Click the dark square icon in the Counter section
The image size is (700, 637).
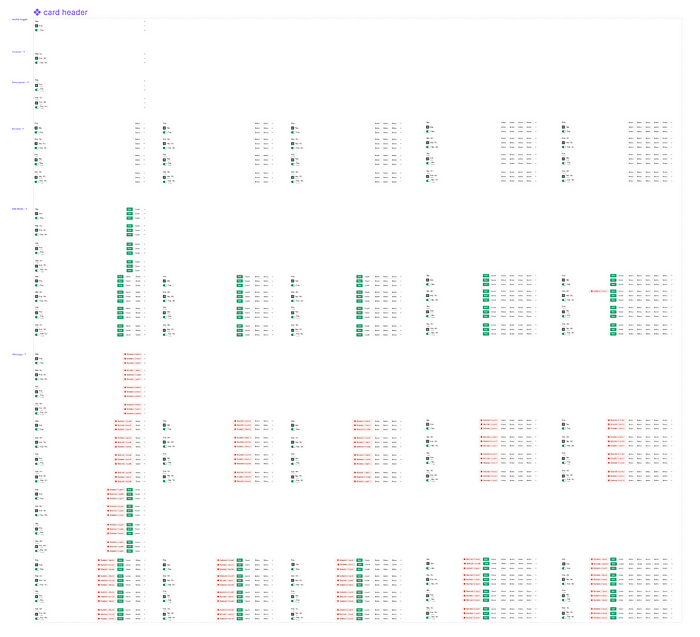[37, 58]
